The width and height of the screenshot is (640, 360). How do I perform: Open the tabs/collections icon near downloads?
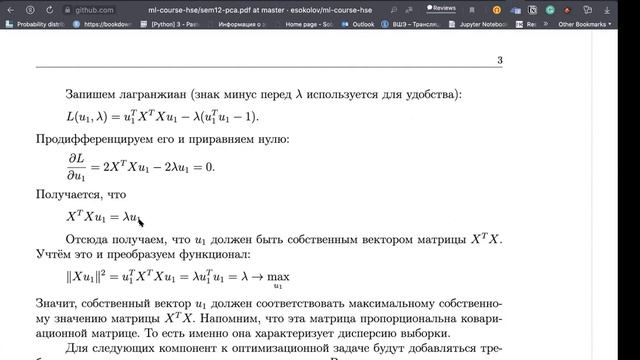(587, 10)
